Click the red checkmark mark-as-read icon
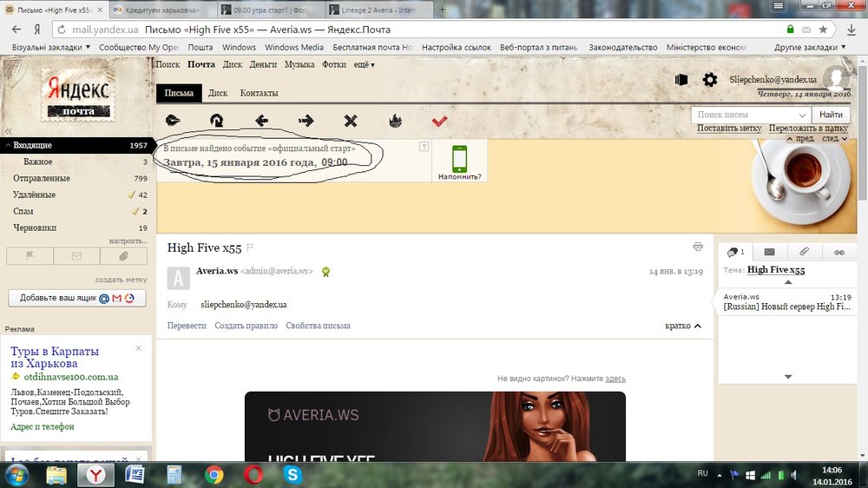This screenshot has width=868, height=488. tap(439, 121)
